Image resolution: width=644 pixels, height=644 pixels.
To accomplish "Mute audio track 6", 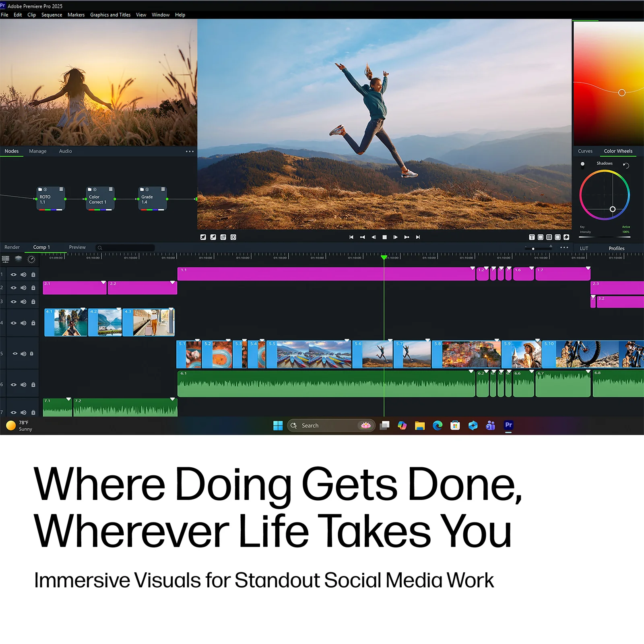I will 23,384.
